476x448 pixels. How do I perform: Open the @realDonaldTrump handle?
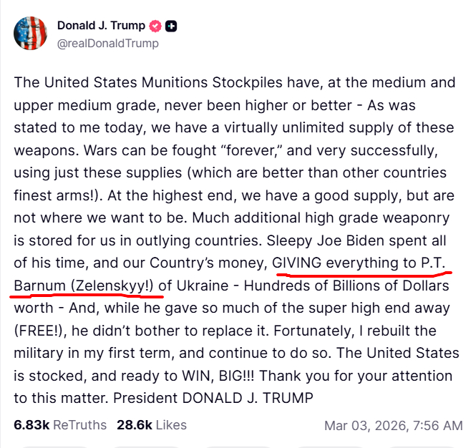point(107,43)
